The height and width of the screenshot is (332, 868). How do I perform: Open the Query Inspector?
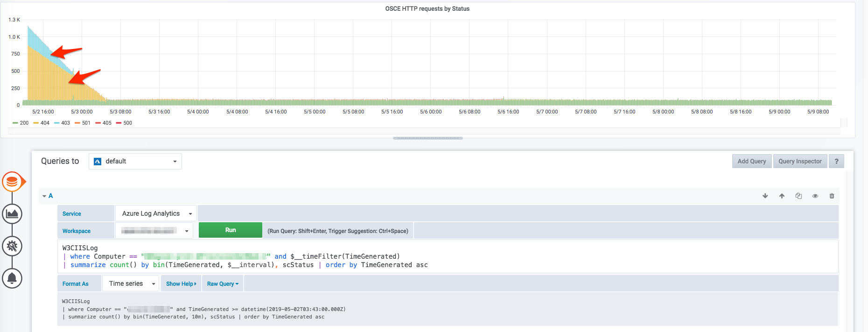click(x=800, y=161)
